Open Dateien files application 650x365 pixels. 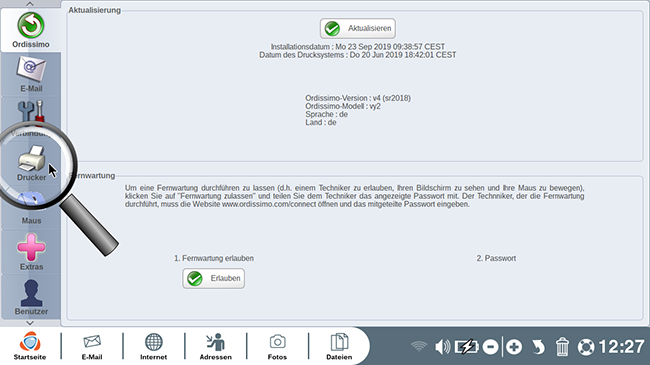coord(339,346)
